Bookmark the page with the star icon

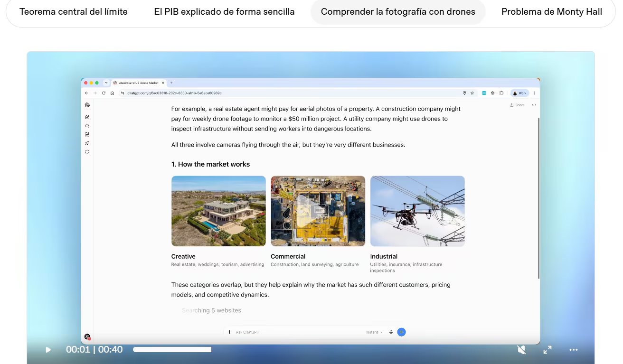(472, 93)
